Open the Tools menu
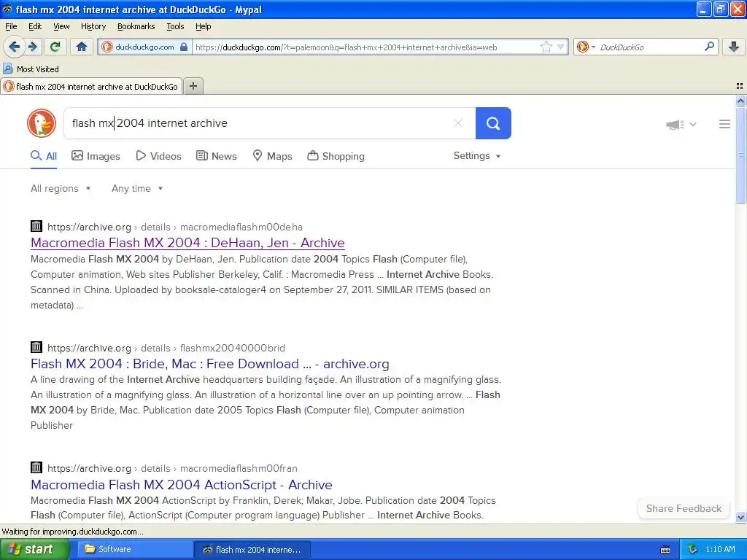The width and height of the screenshot is (747, 560). point(175,27)
